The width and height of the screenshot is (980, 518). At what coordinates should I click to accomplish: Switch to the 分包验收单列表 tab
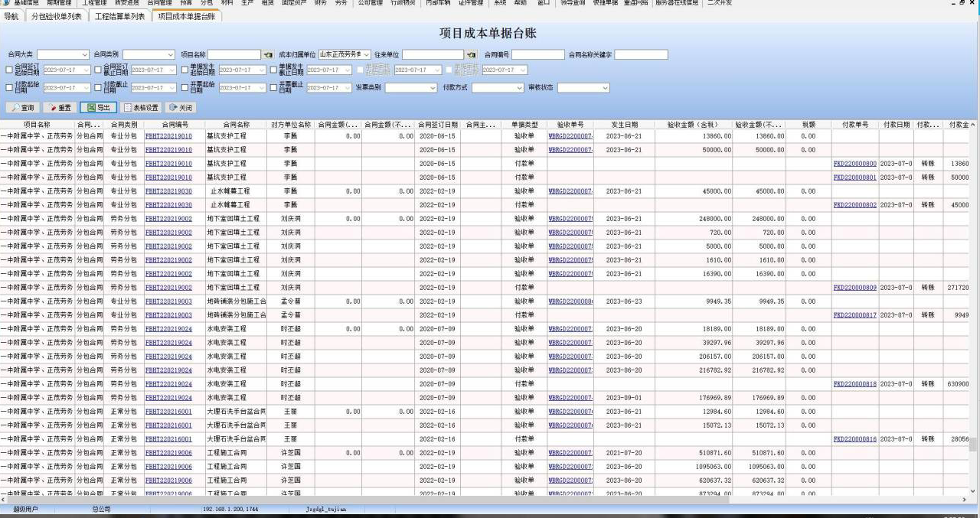56,16
